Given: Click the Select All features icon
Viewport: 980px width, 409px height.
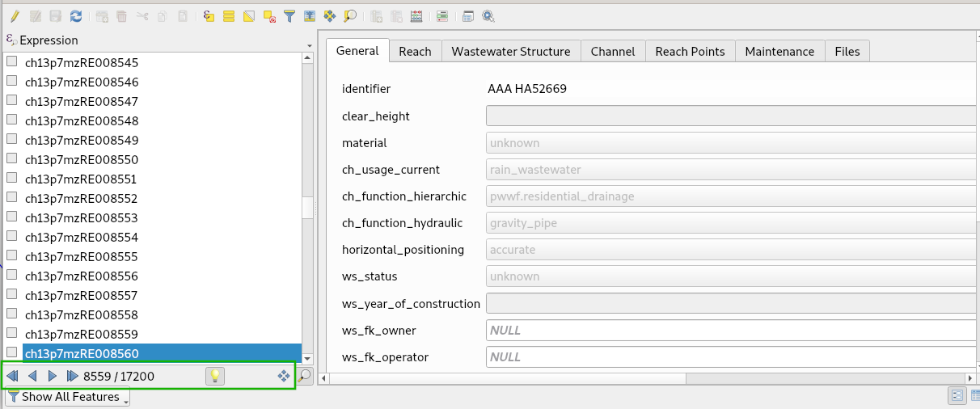Looking at the screenshot, I should coord(229,16).
